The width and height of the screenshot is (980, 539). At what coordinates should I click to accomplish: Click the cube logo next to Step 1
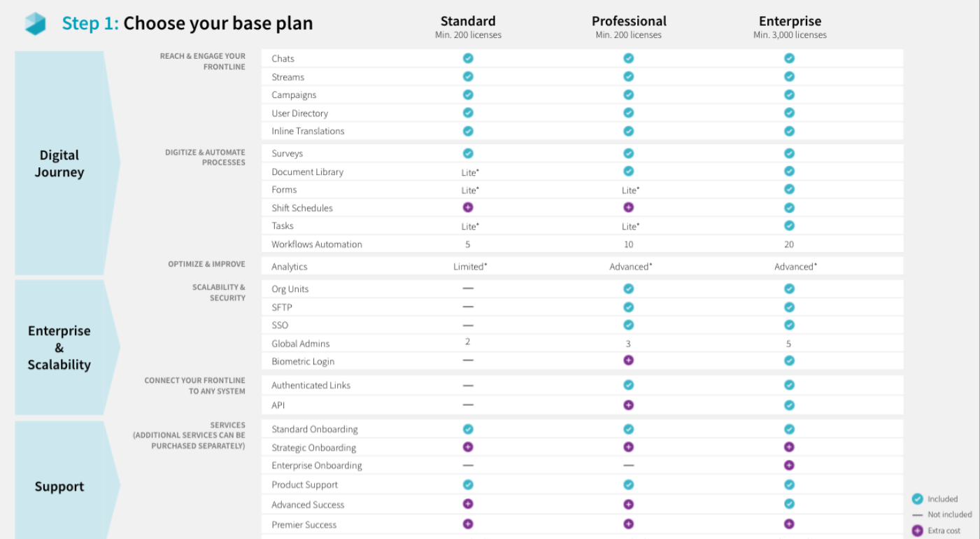(x=34, y=22)
